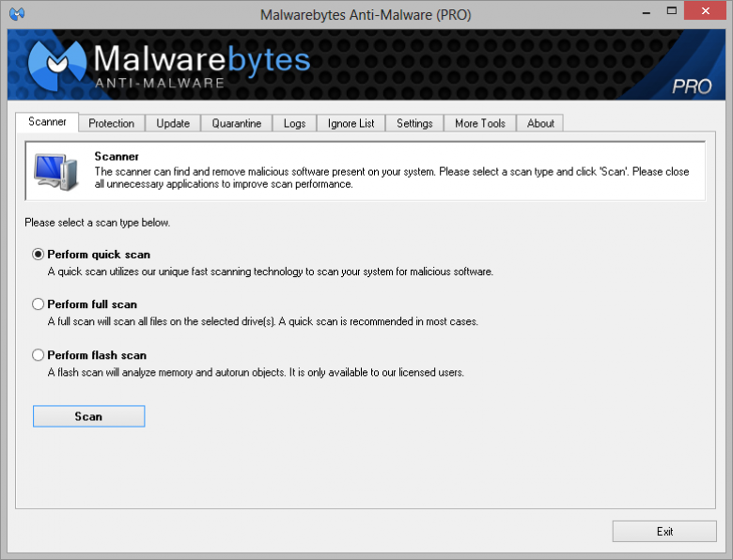Click the scanner description paragraph
Viewport: 733px width, 560px height.
point(392,178)
